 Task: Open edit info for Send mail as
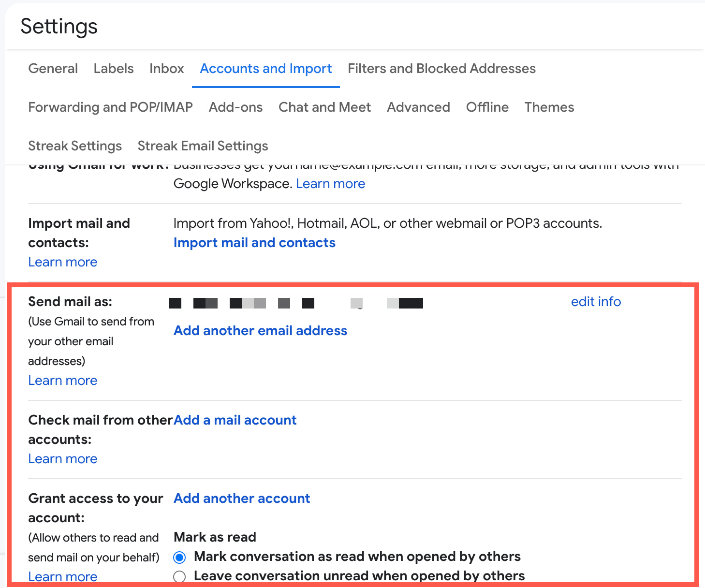pyautogui.click(x=596, y=301)
